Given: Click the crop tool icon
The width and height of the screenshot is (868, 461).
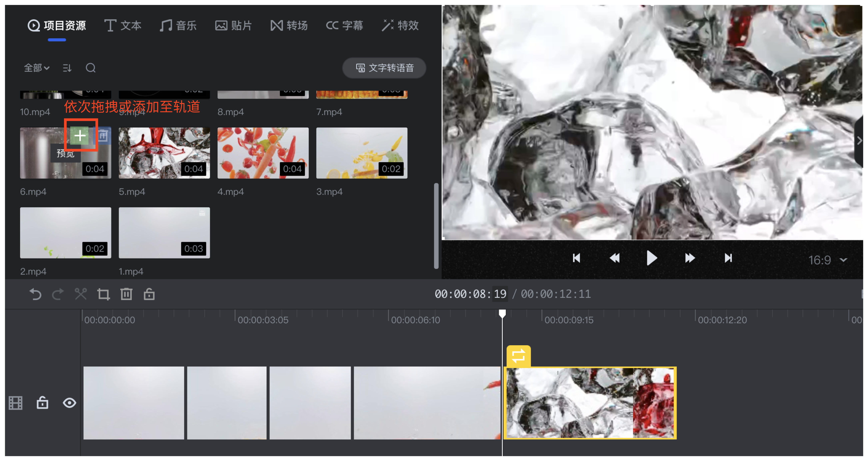Looking at the screenshot, I should [x=103, y=294].
